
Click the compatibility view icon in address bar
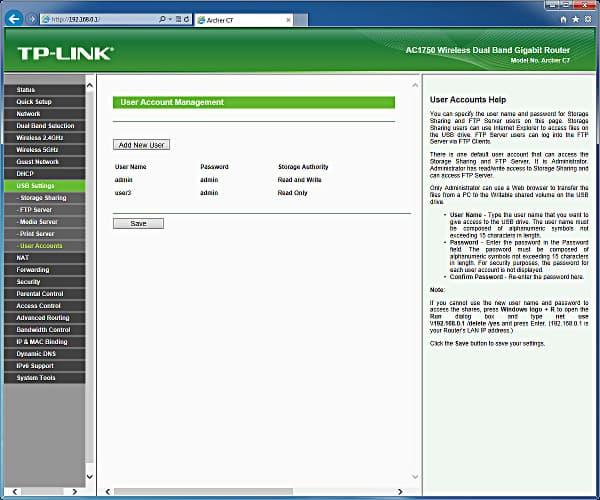[178, 19]
